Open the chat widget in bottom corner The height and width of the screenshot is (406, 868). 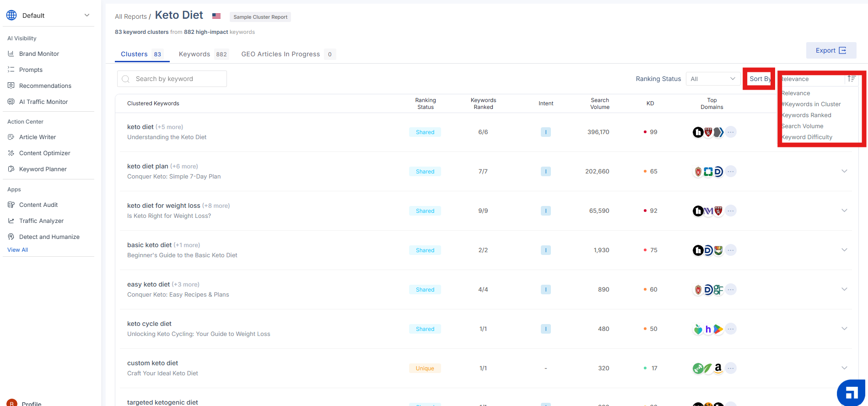pyautogui.click(x=851, y=392)
